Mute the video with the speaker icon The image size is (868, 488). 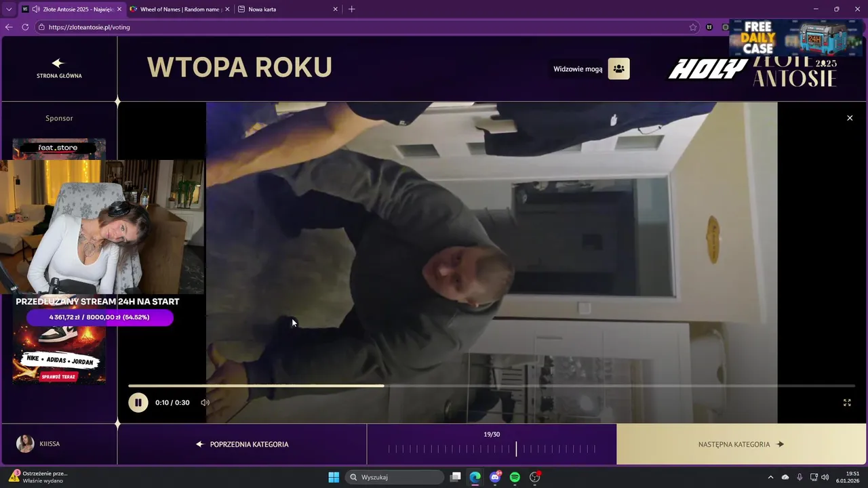205,403
